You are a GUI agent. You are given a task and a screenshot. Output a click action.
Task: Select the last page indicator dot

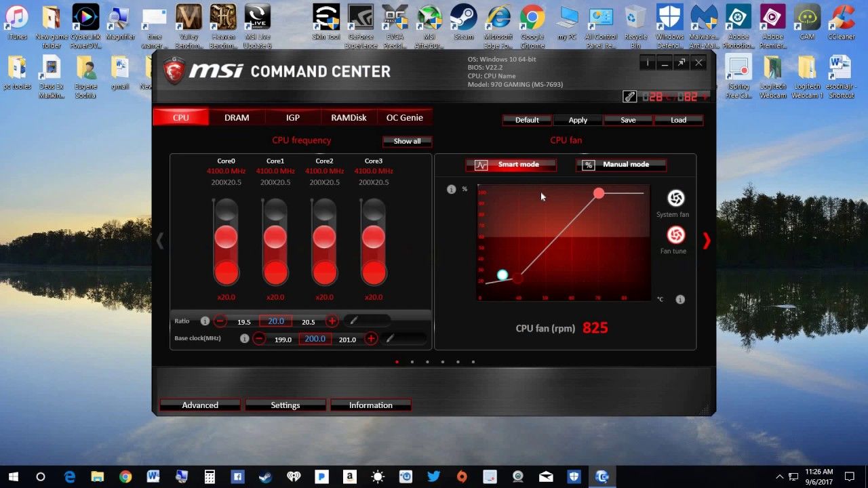tap(473, 362)
